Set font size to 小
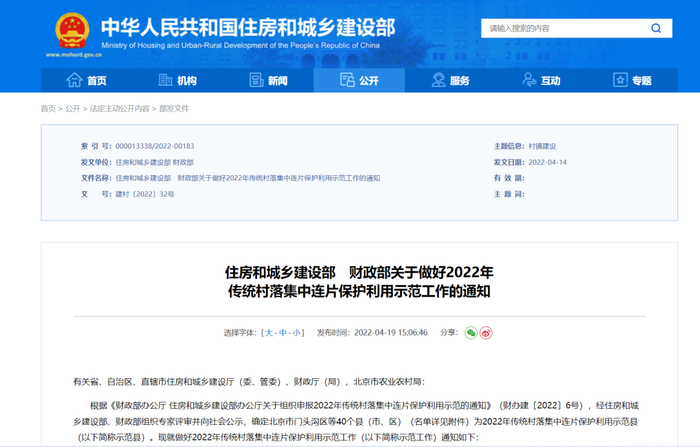700x447 pixels. pos(296,333)
